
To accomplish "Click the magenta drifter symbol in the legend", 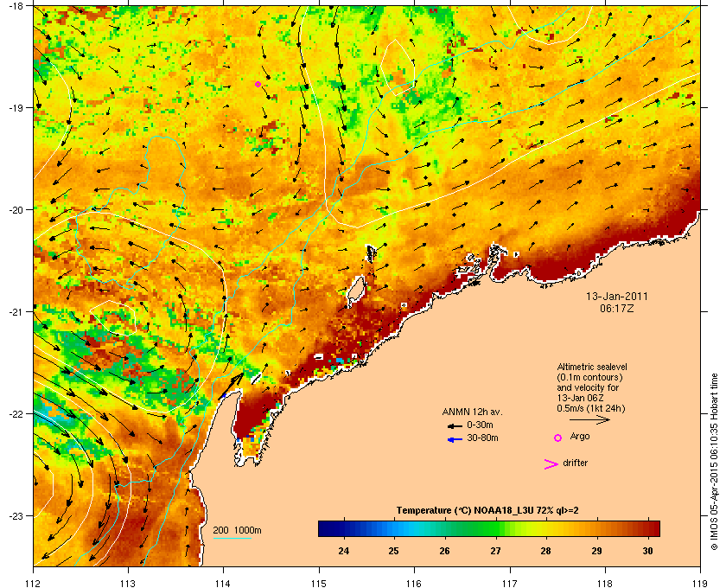I will (551, 464).
